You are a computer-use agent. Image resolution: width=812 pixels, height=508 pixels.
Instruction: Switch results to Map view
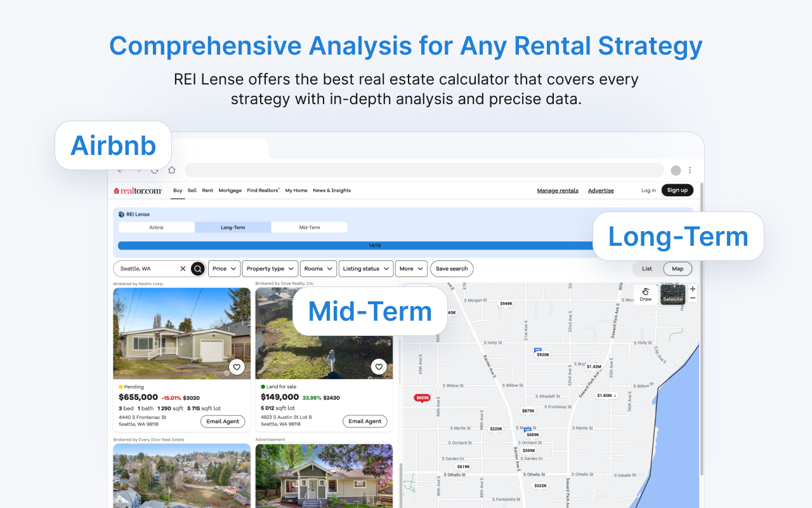(x=678, y=269)
